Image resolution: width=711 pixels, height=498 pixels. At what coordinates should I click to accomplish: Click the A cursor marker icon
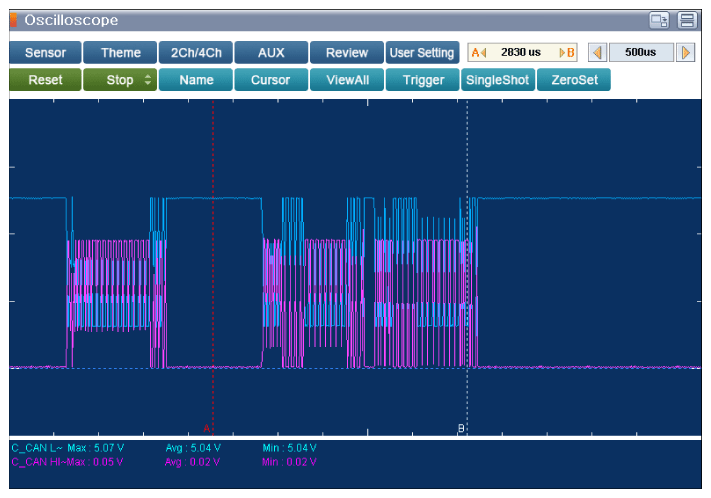click(x=478, y=53)
